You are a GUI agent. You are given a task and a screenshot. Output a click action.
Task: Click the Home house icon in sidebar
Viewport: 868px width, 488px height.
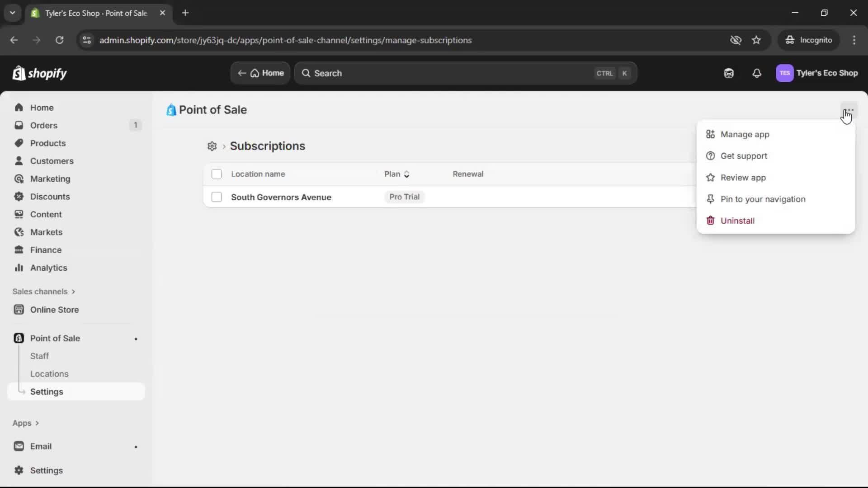[x=19, y=108]
